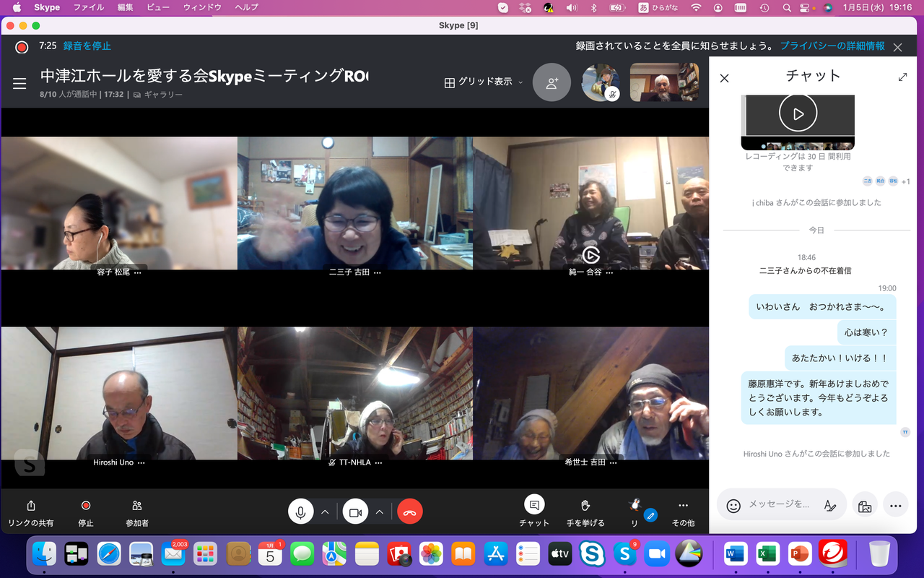Click the 藤原恵洋 new year greeting message

click(x=819, y=398)
